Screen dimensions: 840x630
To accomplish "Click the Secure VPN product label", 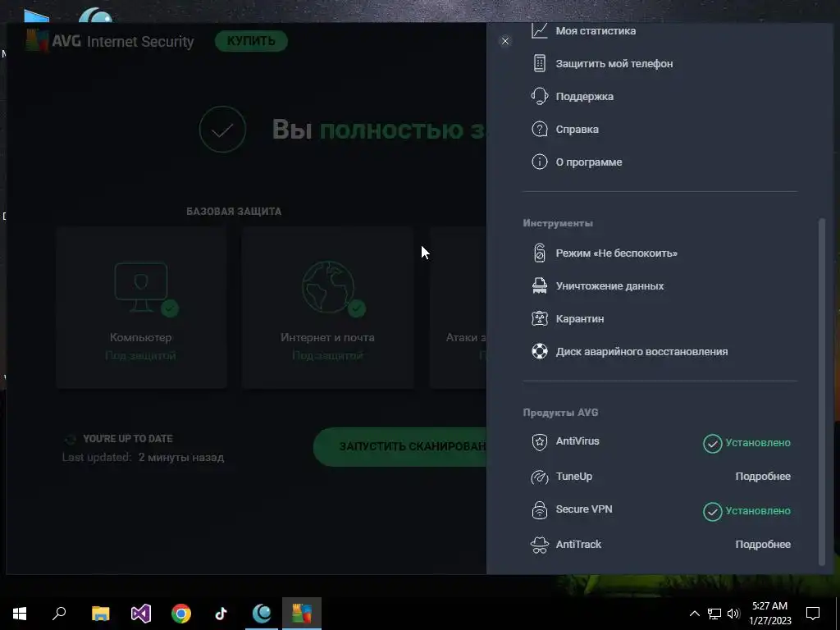I will point(584,509).
